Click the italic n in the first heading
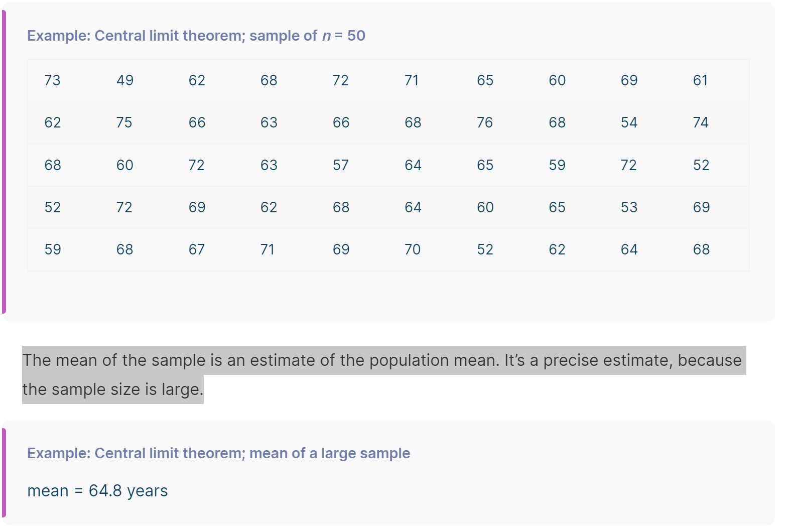Image resolution: width=790 pixels, height=532 pixels. pyautogui.click(x=326, y=36)
